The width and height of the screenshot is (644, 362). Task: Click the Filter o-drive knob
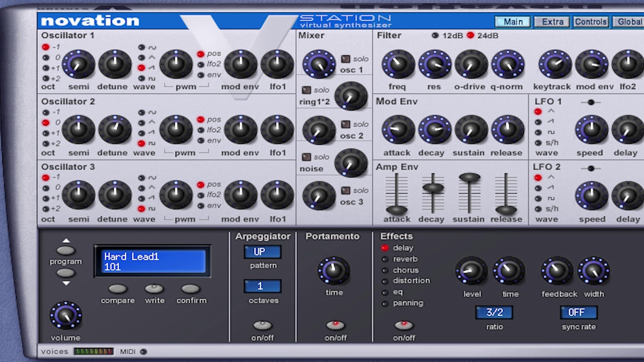471,64
